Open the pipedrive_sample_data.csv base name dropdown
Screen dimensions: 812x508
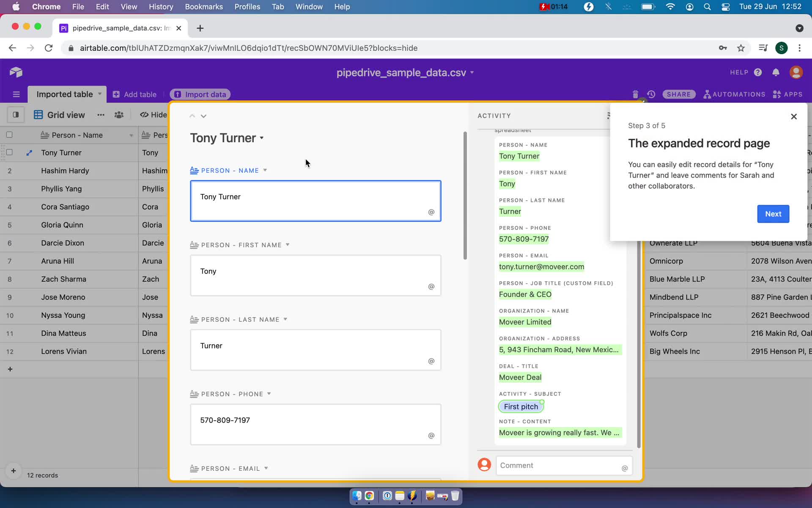(x=472, y=72)
